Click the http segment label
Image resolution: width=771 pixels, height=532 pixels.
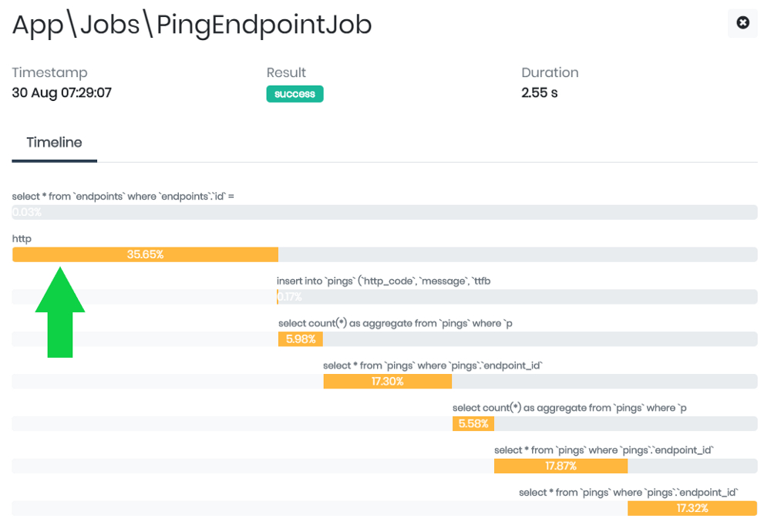tap(22, 239)
